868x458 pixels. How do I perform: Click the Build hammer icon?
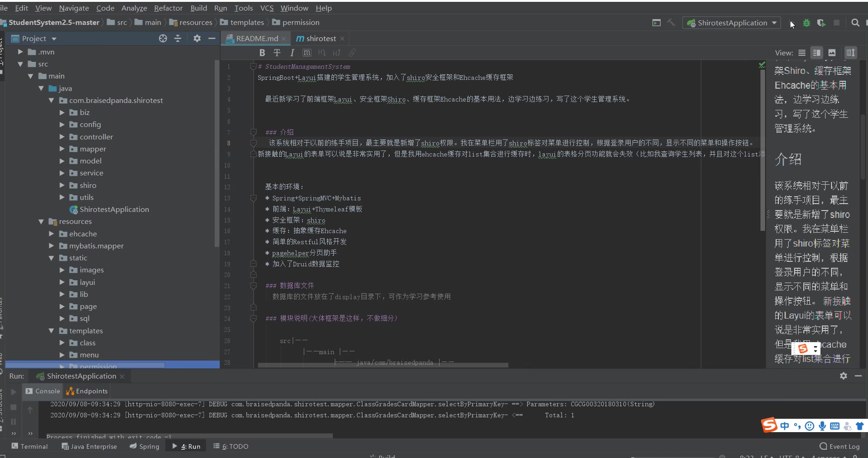coord(671,23)
